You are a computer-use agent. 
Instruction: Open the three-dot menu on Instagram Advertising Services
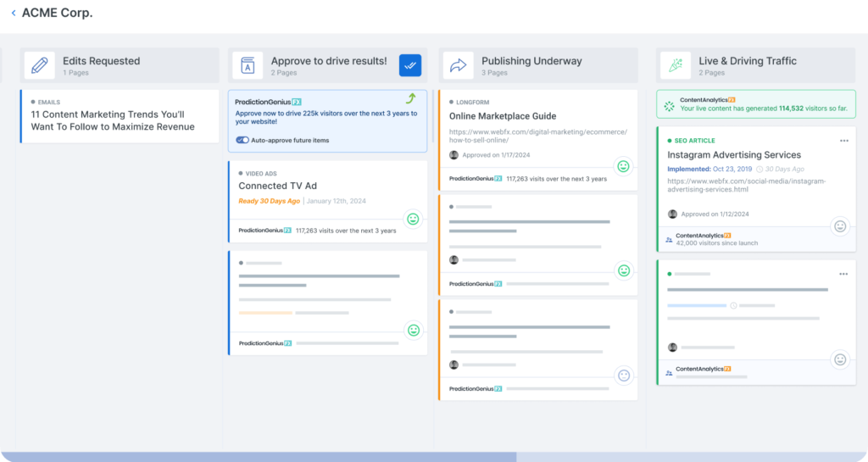click(843, 141)
